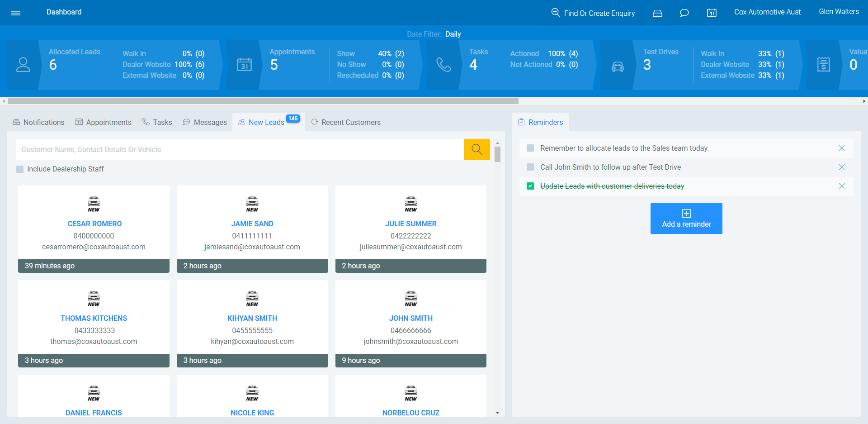The image size is (868, 424).
Task: Change the Daily date filter
Action: tap(453, 34)
